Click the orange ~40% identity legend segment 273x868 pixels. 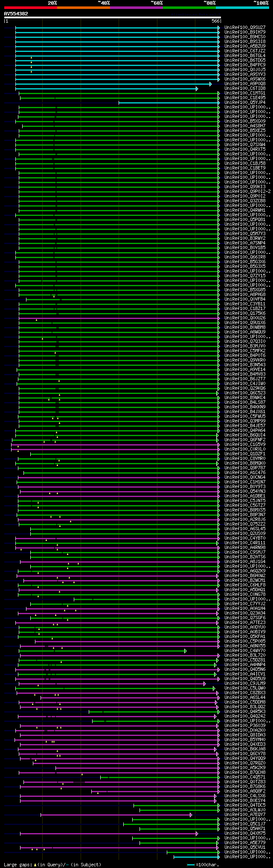(x=83, y=8)
